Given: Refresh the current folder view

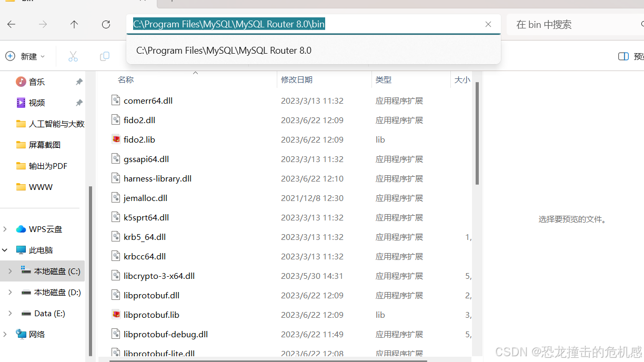Looking at the screenshot, I should [106, 24].
